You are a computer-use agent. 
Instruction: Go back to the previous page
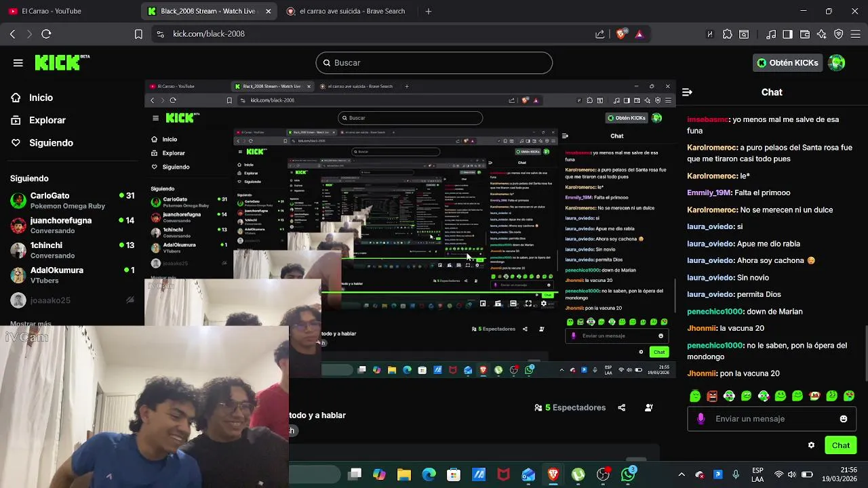(12, 34)
